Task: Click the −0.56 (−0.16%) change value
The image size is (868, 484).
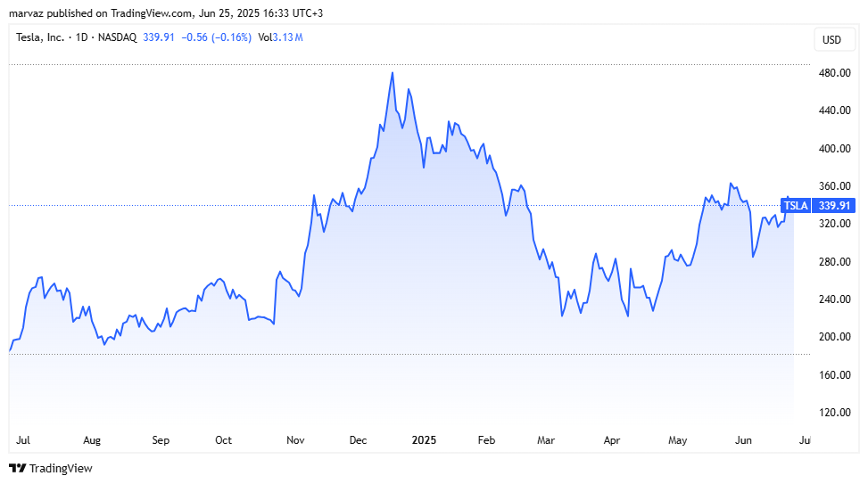Action: (217, 37)
